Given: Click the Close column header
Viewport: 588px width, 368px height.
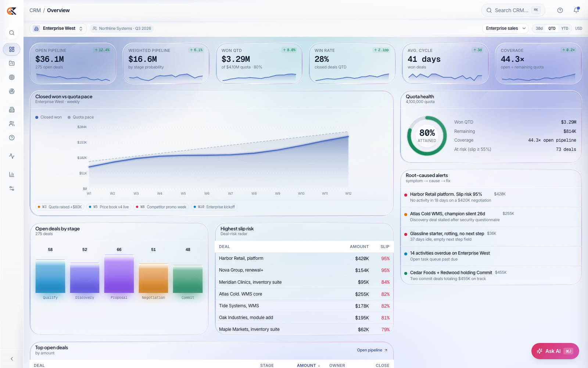Looking at the screenshot, I should [x=382, y=365].
